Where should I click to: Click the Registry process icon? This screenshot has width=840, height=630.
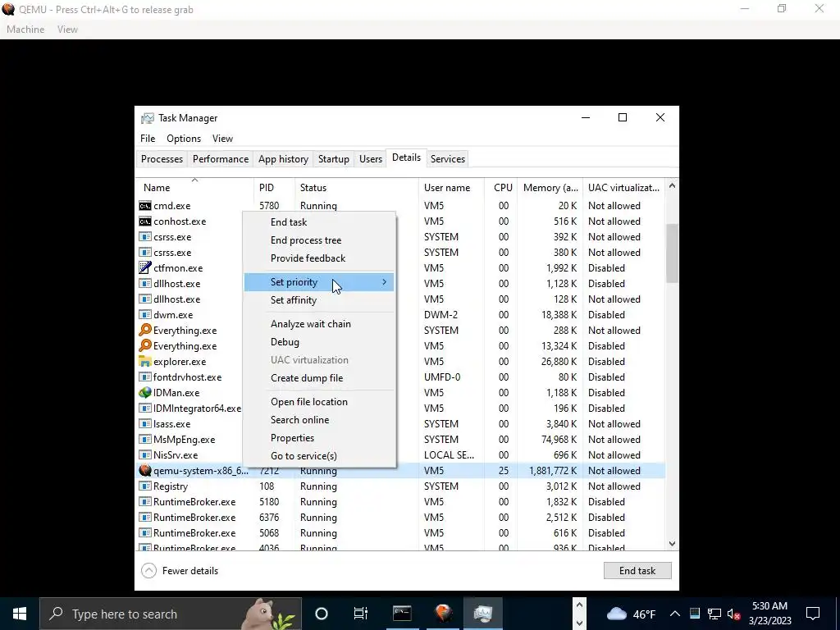click(144, 486)
